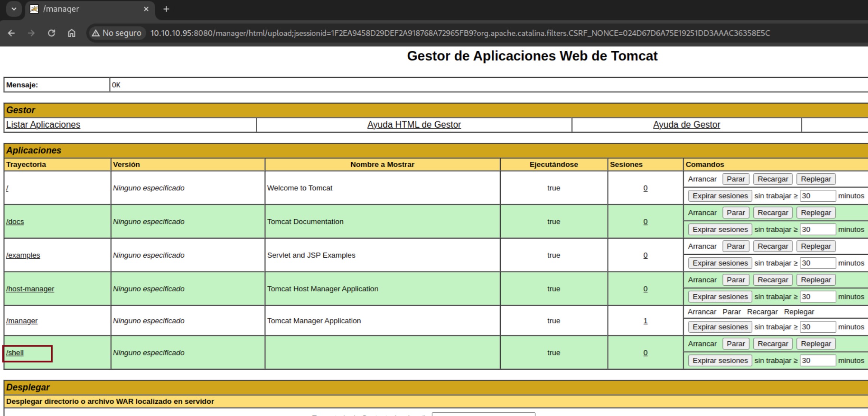The image size is (868, 416).
Task: Click the address bar URL
Action: tap(460, 33)
